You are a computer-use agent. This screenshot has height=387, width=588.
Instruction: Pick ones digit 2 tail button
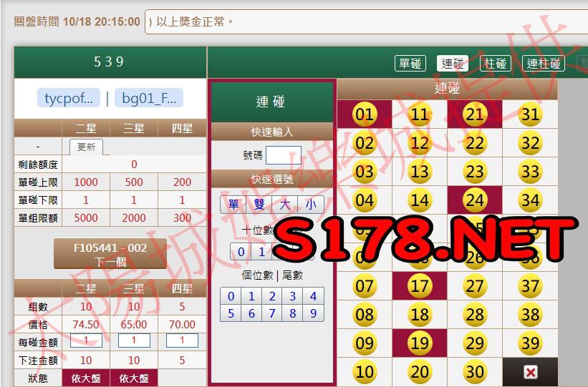coord(272,296)
